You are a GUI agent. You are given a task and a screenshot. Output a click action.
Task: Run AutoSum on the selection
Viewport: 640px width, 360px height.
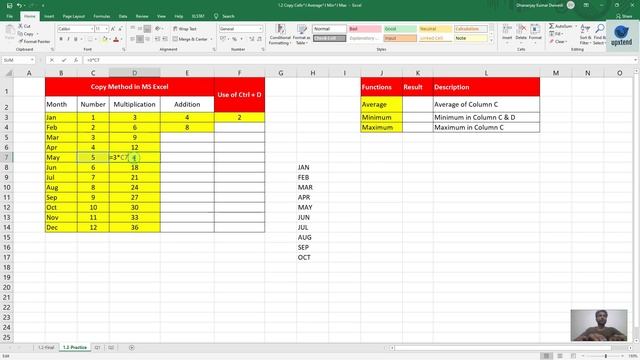pyautogui.click(x=560, y=26)
